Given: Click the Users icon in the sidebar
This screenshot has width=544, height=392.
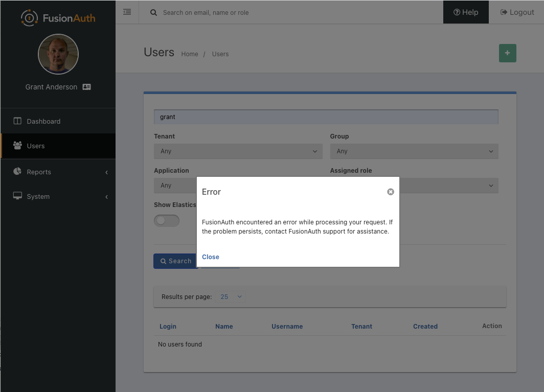Looking at the screenshot, I should click(17, 146).
